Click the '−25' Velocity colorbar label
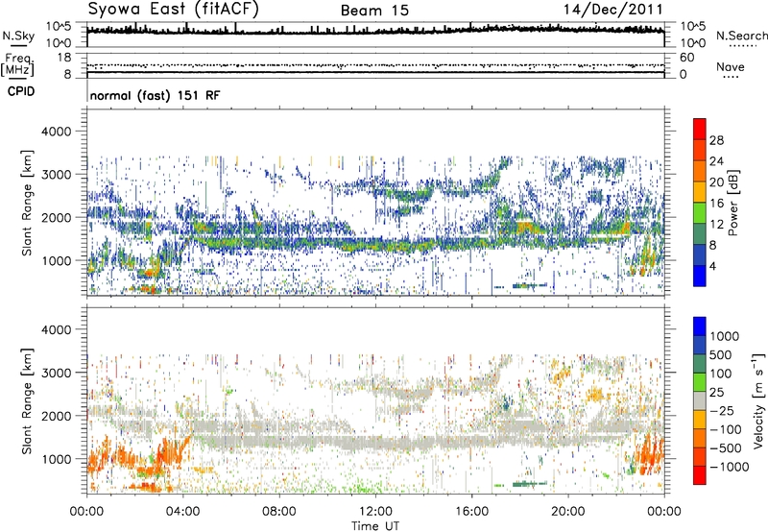Viewport: 768px width, 532px height. tap(720, 410)
